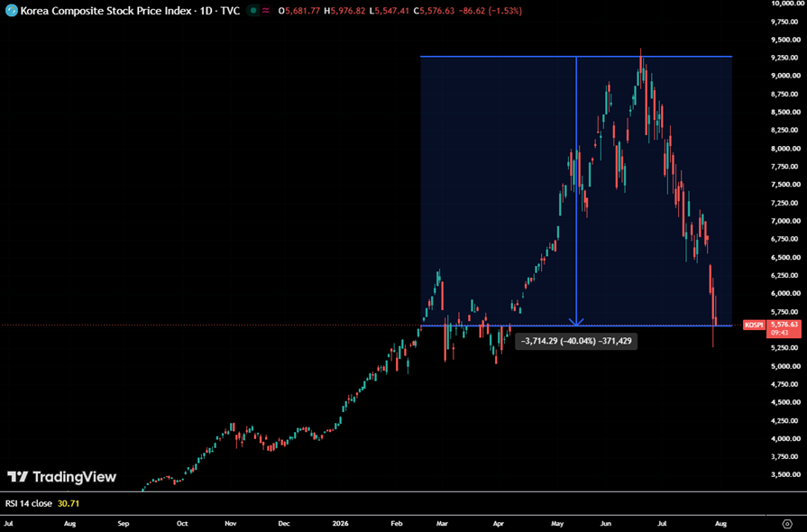Click the KOSPI symbol logo icon

click(x=11, y=10)
